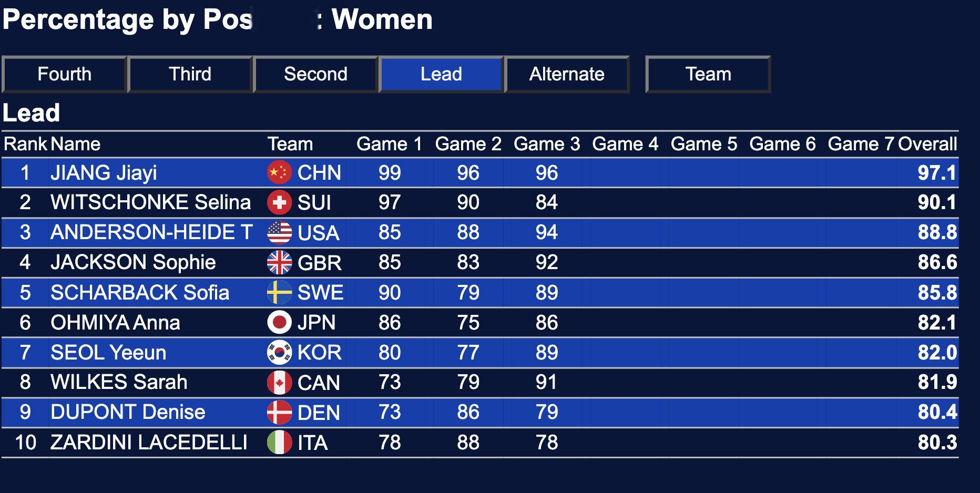The height and width of the screenshot is (493, 980).
Task: Click the Overall column header
Action: [x=927, y=144]
